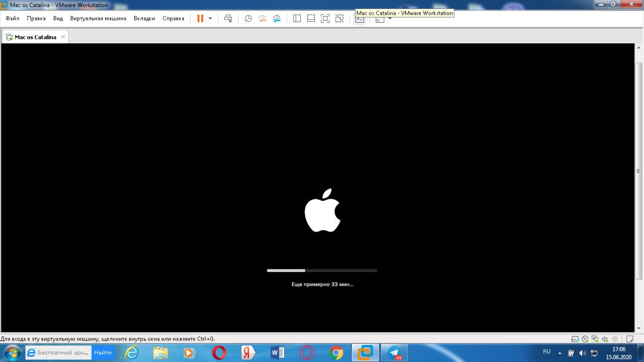Open the Файл menu
The width and height of the screenshot is (644, 362).
click(x=13, y=18)
